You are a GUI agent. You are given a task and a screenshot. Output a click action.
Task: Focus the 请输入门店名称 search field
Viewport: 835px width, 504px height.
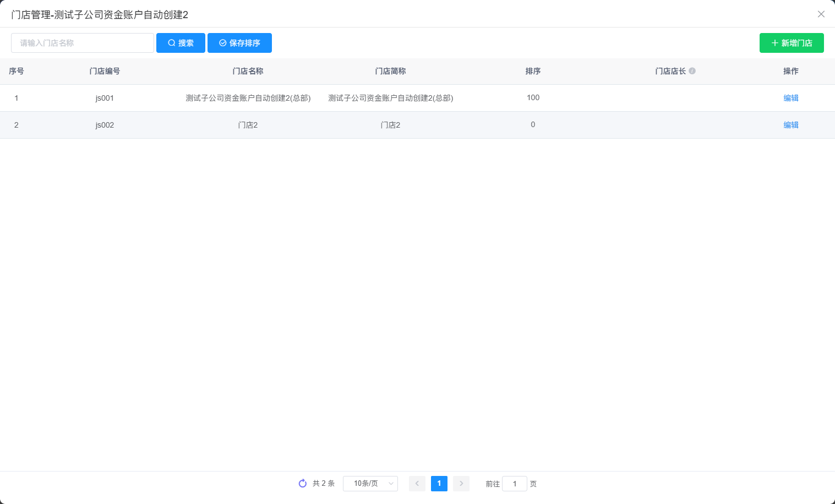[x=83, y=43]
